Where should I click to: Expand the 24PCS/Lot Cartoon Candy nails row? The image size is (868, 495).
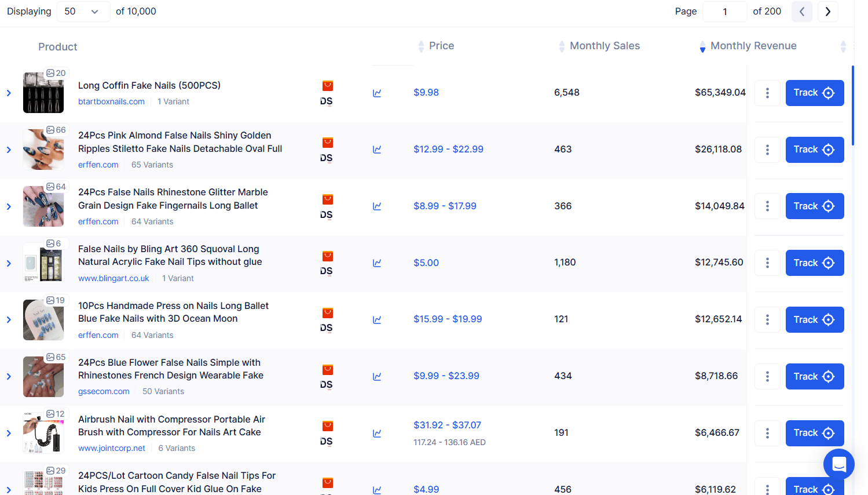tap(9, 490)
